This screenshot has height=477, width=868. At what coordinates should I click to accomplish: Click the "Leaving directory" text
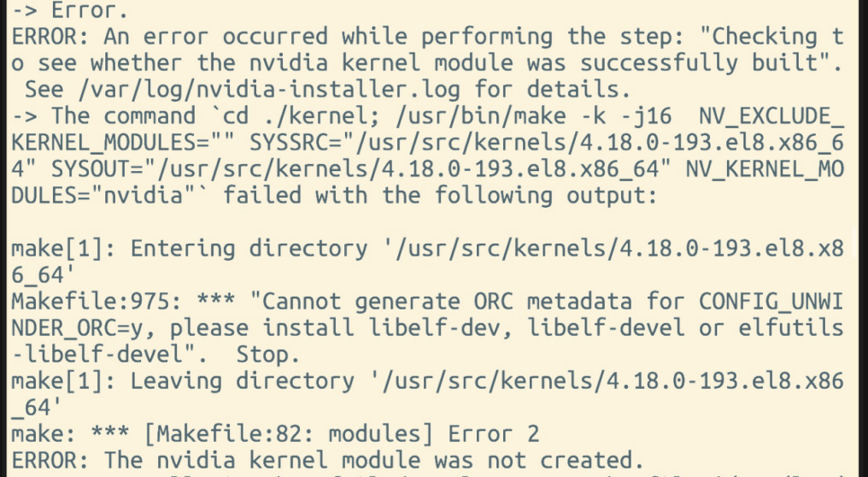point(224,380)
